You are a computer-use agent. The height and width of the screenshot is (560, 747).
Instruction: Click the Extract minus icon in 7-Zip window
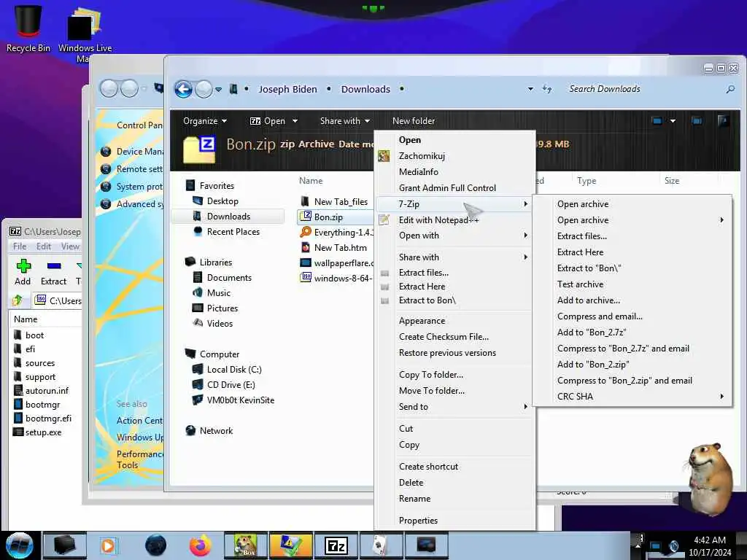pyautogui.click(x=54, y=265)
